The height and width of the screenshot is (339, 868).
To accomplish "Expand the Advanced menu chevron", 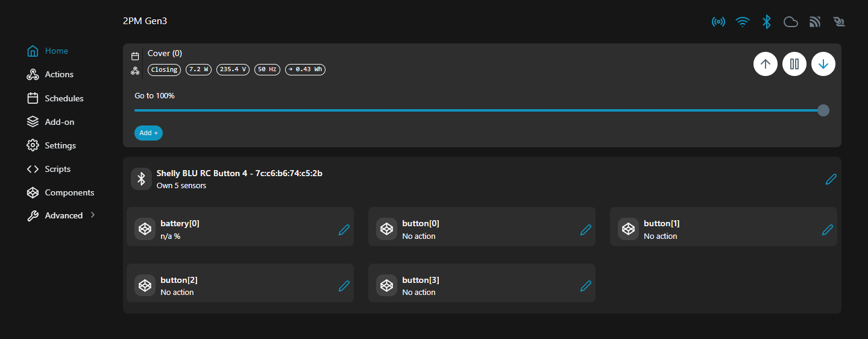I will 93,215.
